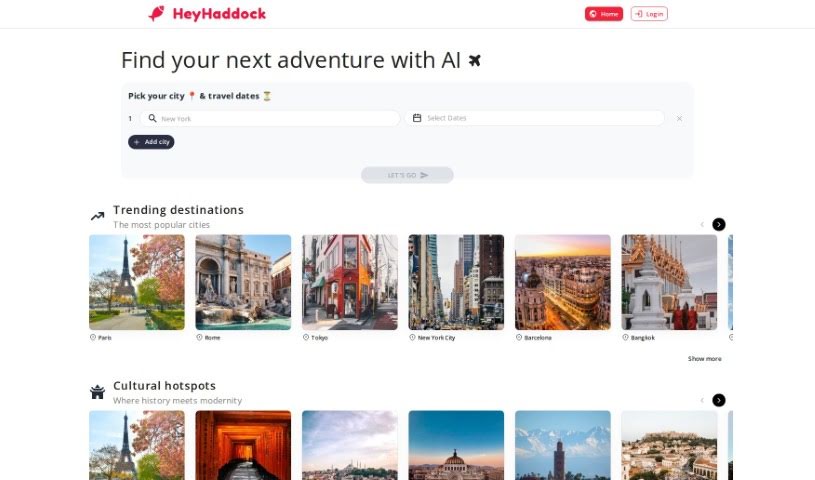This screenshot has height=480, width=815.
Task: Advance Cultural hotspots carousel with next arrow
Action: [719, 400]
